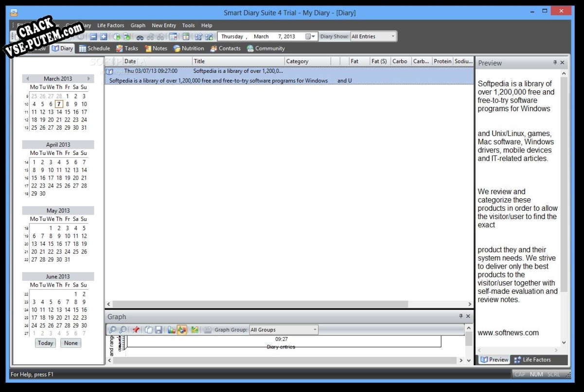Viewport: 584px width, 392px height.
Task: Open the date picker calendar dropdown
Action: coord(310,36)
